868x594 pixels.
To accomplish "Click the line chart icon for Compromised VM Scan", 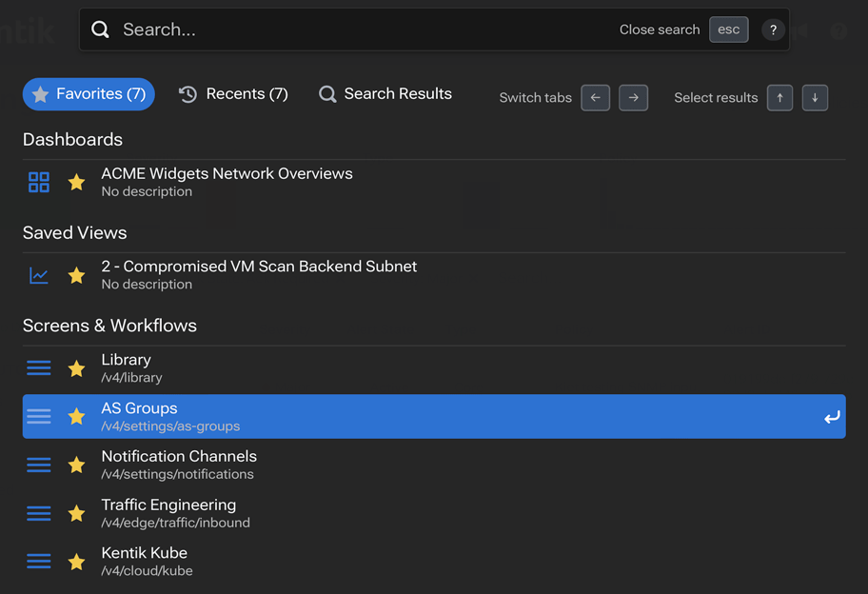I will pos(39,275).
